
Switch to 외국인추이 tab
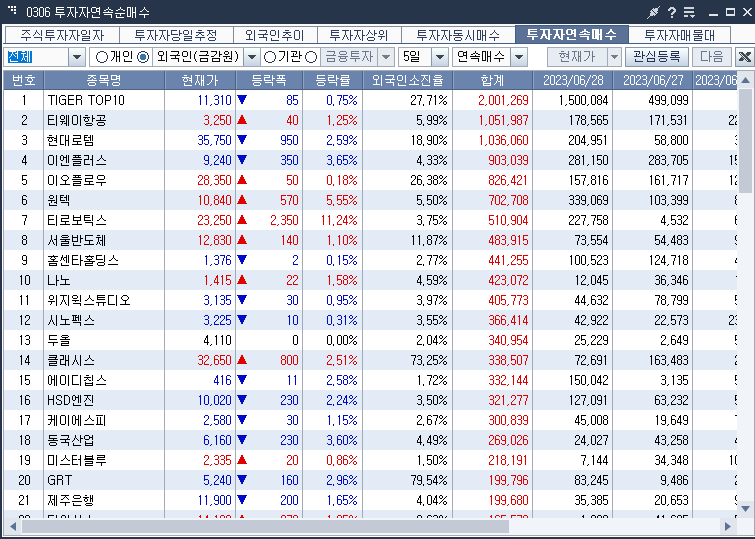click(x=275, y=35)
